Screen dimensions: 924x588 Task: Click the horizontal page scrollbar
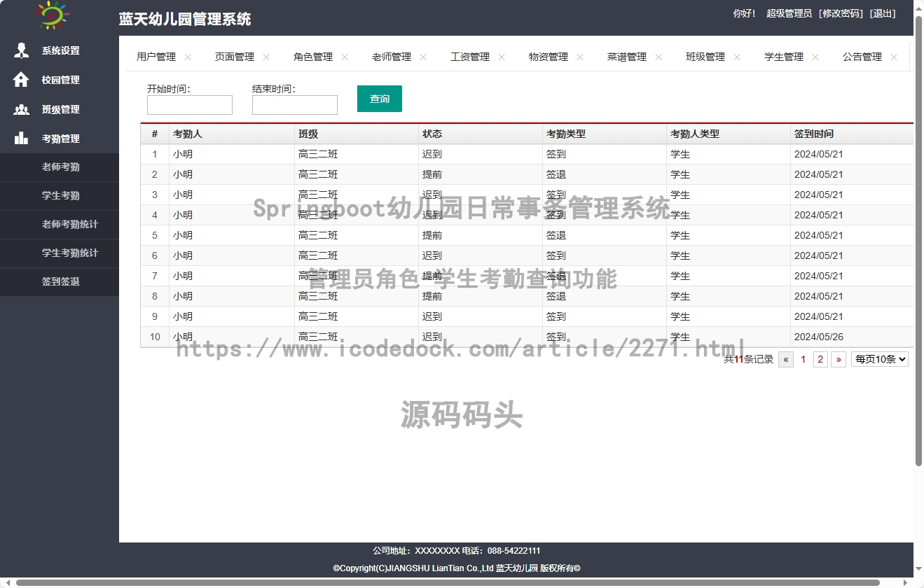point(448,582)
